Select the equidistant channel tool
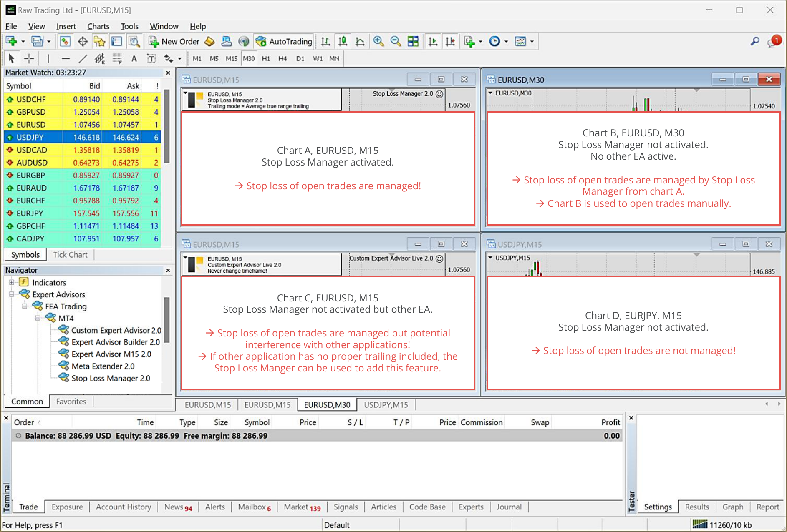The height and width of the screenshot is (532, 787). point(99,58)
